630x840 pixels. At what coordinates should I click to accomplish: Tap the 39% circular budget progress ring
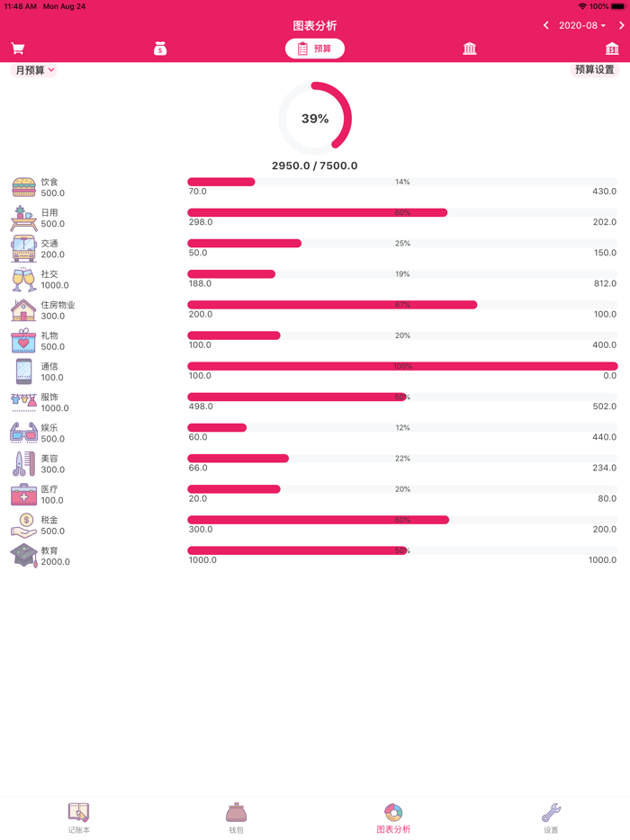pos(315,119)
